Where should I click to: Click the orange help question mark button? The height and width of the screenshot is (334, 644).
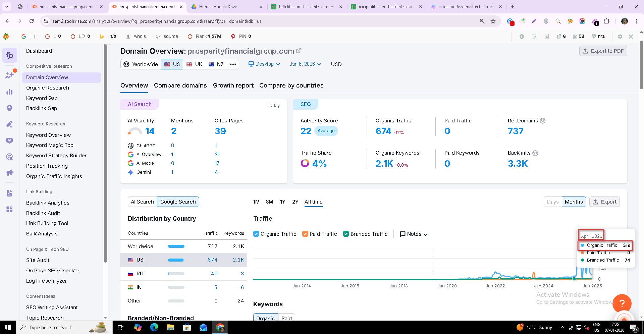pyautogui.click(x=622, y=303)
